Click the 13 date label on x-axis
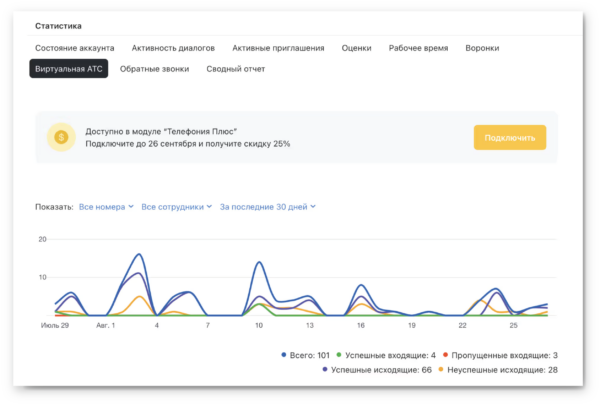 click(x=310, y=325)
